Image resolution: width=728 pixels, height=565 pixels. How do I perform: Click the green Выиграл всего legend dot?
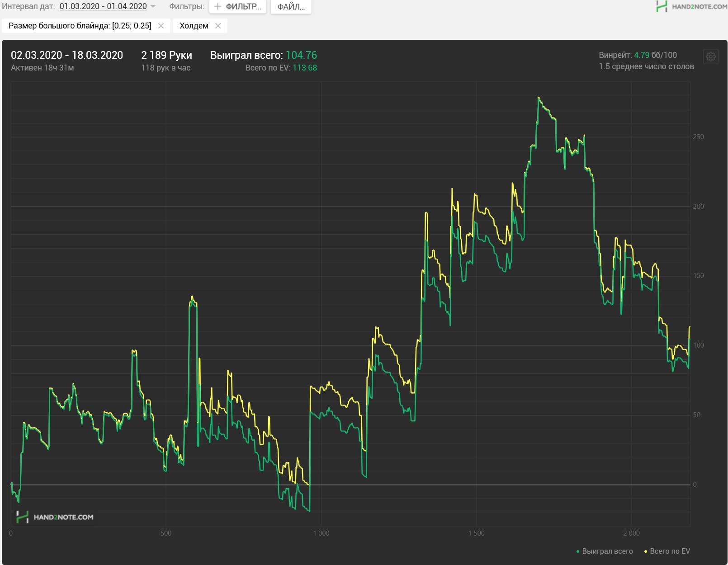click(x=578, y=551)
